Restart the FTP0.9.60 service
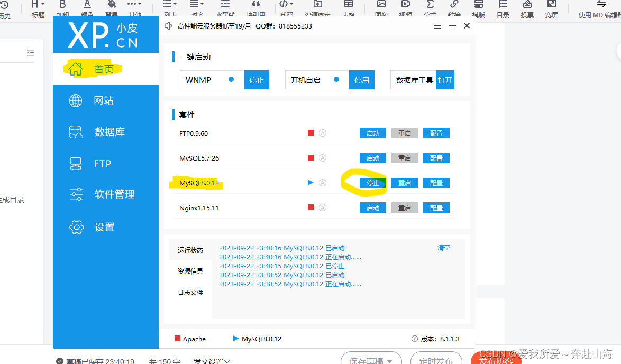 404,133
